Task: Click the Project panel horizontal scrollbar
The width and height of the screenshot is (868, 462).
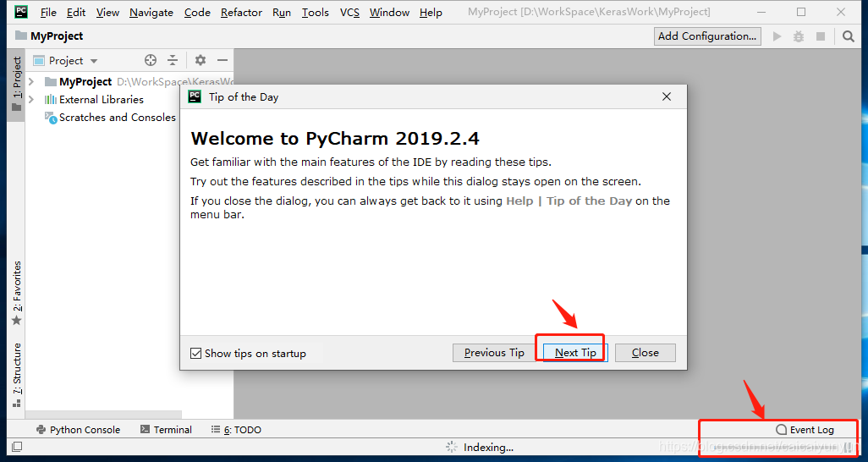Action: pyautogui.click(x=103, y=415)
